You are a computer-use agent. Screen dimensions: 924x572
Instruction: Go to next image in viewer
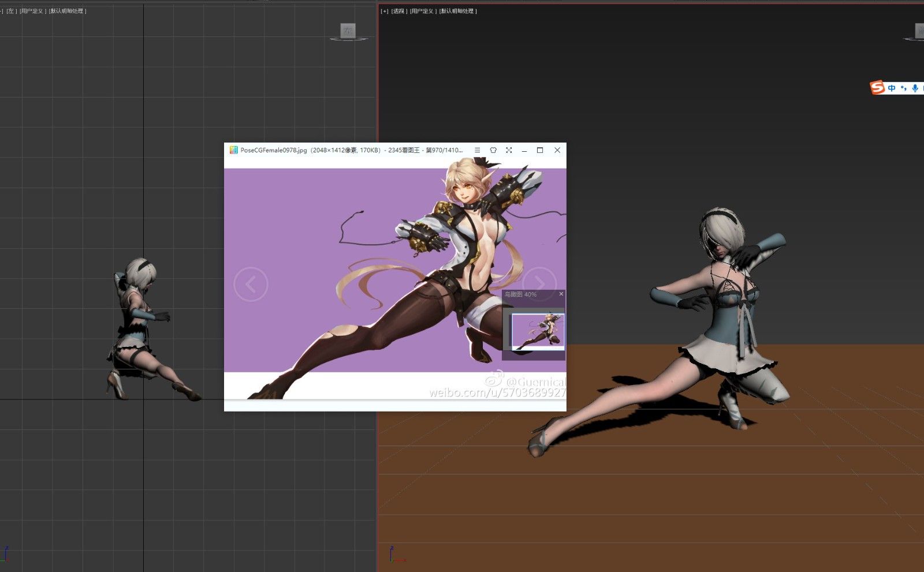click(x=539, y=283)
